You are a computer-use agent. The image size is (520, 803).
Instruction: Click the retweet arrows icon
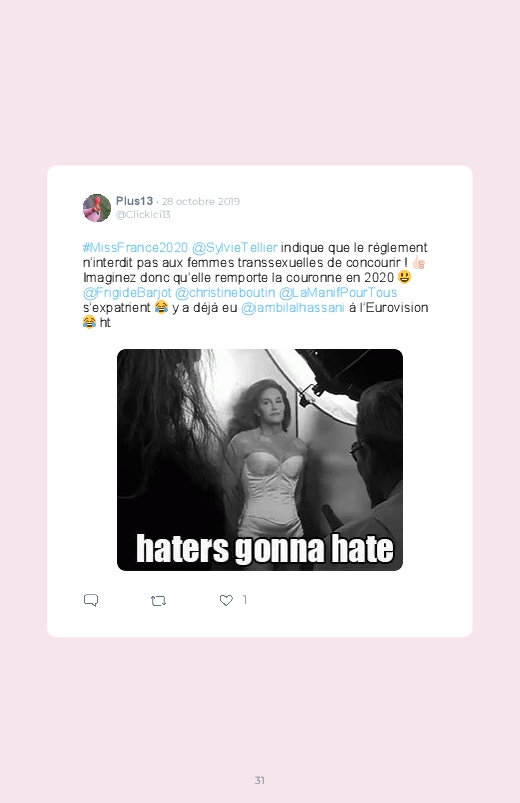[158, 601]
